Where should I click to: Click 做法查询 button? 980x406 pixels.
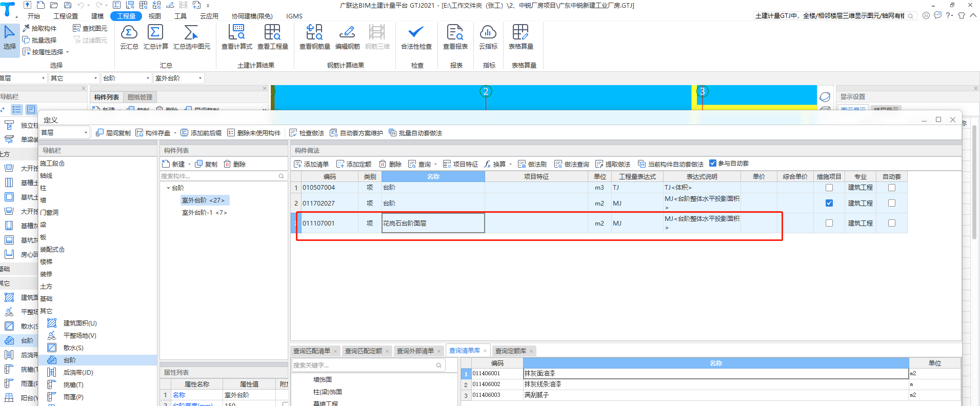[x=572, y=164]
